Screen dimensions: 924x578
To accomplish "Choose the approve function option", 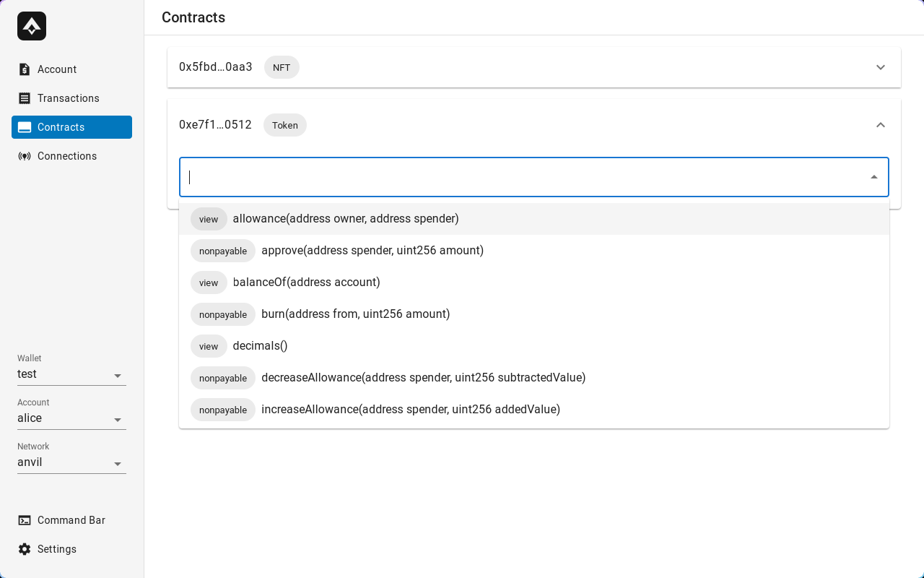I will [372, 251].
